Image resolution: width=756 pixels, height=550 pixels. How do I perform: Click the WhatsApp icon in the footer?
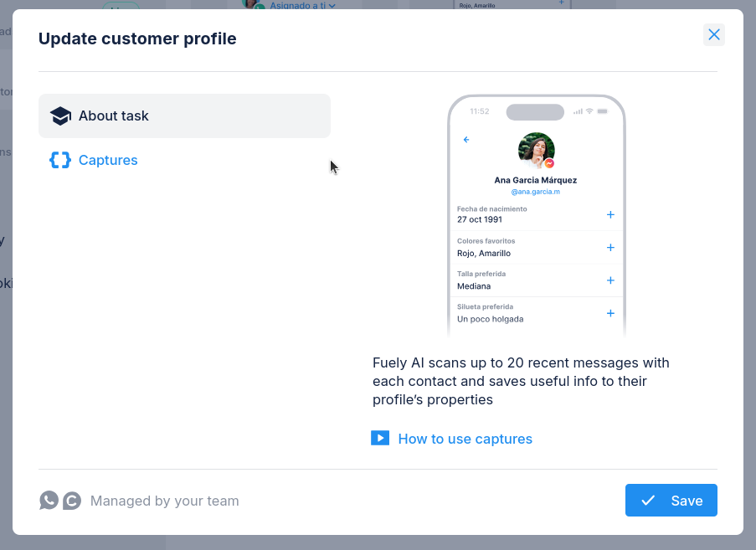49,501
